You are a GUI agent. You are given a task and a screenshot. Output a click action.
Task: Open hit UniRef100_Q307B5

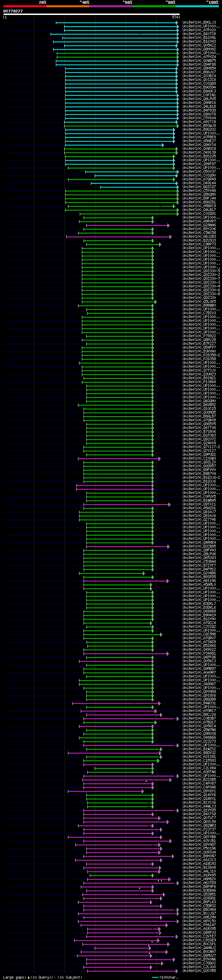pyautogui.click(x=199, y=971)
